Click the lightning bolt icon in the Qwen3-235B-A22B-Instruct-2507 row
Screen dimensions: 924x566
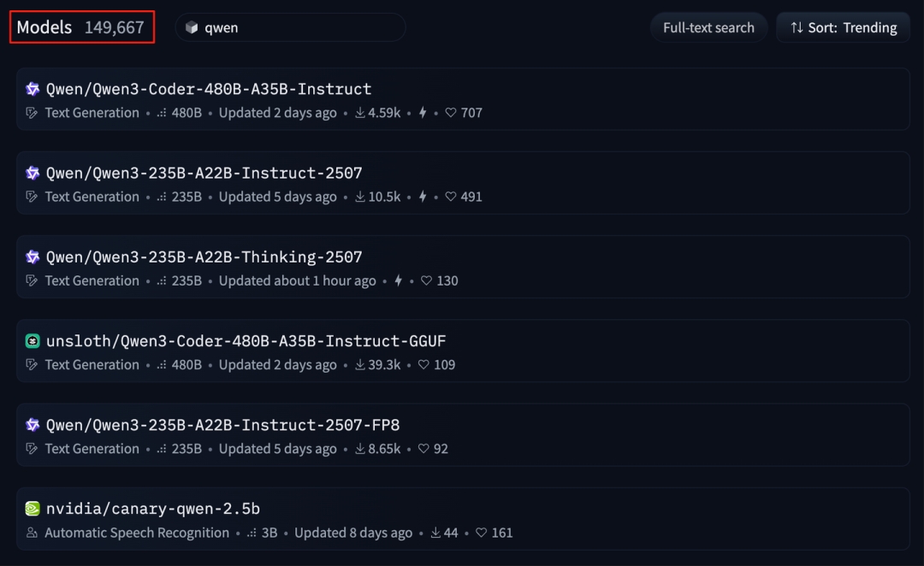pos(423,197)
